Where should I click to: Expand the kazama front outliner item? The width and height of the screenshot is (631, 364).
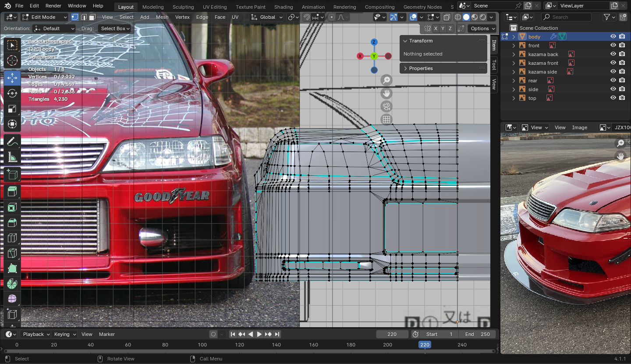pyautogui.click(x=514, y=63)
